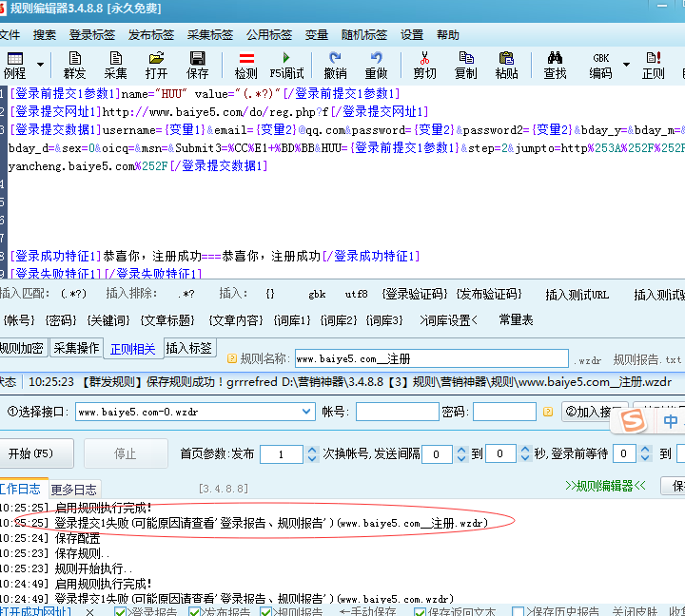685x616 pixels.
Task: Toggle the 发布报告 checkbox
Action: point(194,610)
